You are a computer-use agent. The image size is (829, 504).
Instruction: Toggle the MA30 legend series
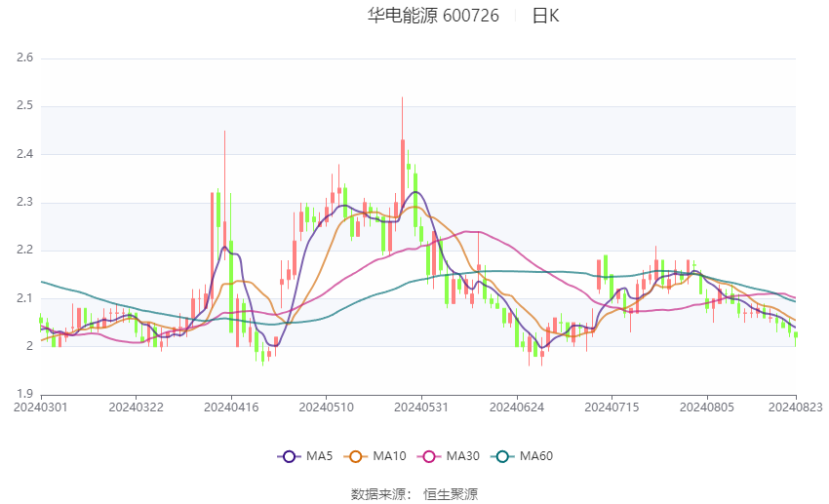click(x=449, y=456)
